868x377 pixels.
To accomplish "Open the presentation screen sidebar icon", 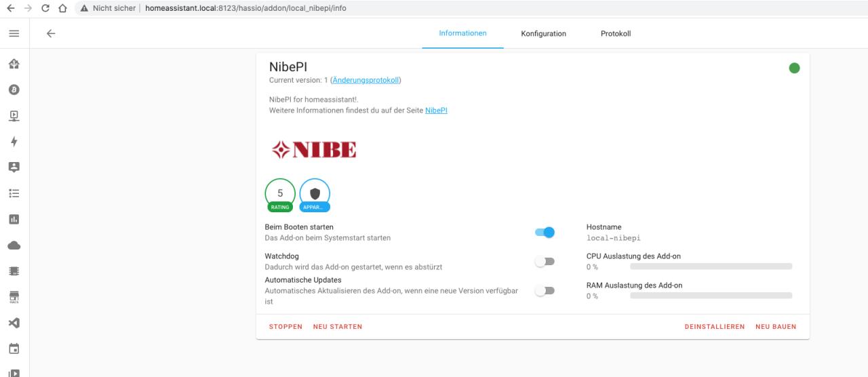I will [x=14, y=115].
